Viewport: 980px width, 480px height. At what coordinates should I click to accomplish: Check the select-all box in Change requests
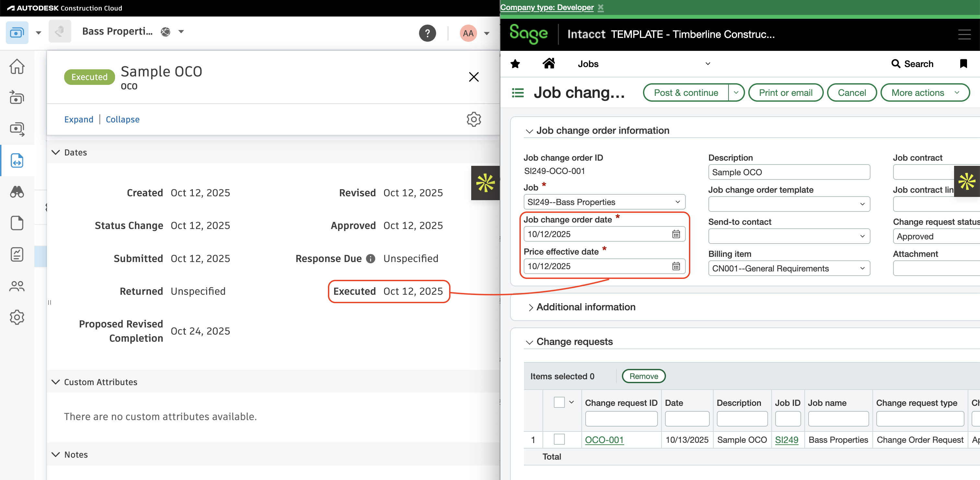click(x=559, y=402)
